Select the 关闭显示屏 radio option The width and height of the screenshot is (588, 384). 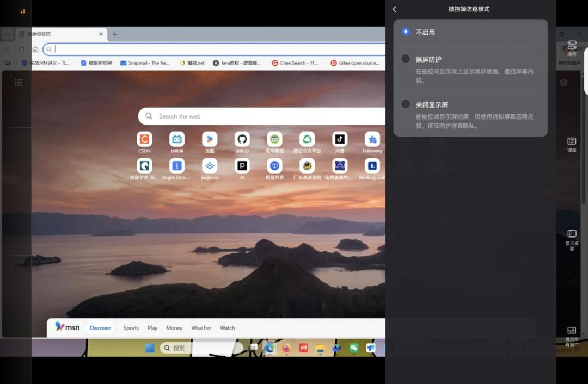(x=406, y=104)
